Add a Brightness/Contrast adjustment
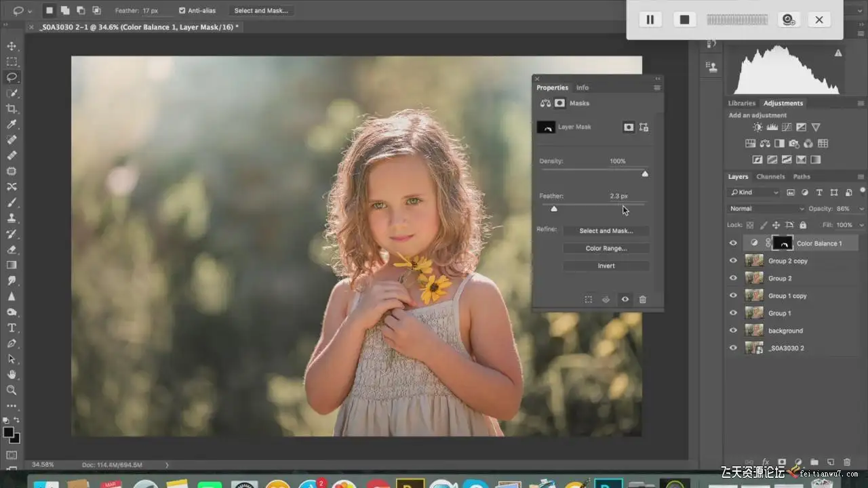Viewport: 868px width, 488px height. (x=757, y=127)
